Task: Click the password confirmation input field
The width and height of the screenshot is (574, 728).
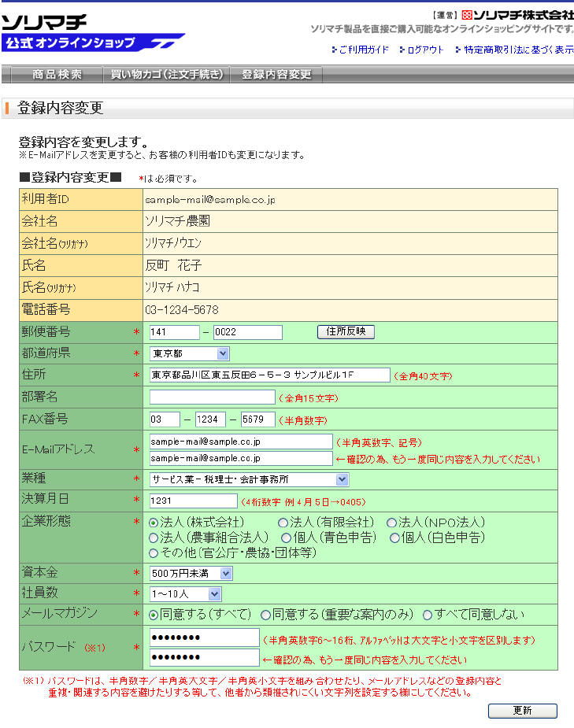Action: click(205, 657)
